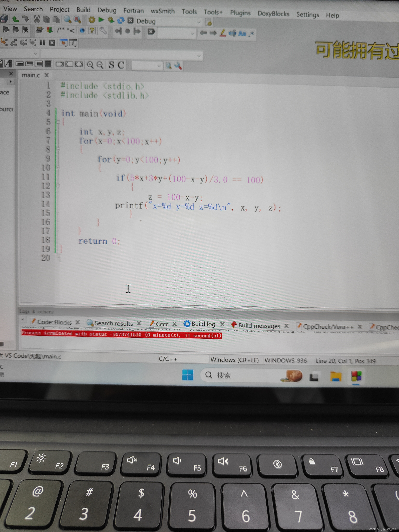Click the previous bookmark flag icon
Viewport: 399px width, 532px height.
click(6, 29)
